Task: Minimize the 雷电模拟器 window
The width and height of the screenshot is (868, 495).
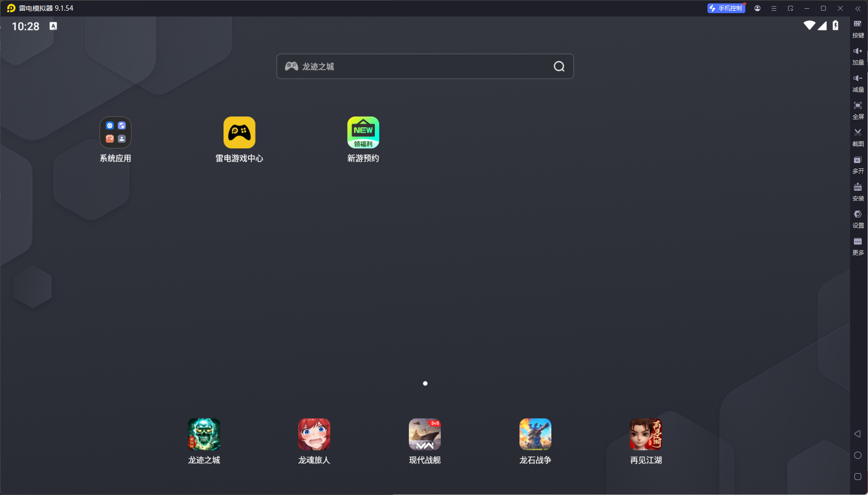Action: [x=807, y=8]
